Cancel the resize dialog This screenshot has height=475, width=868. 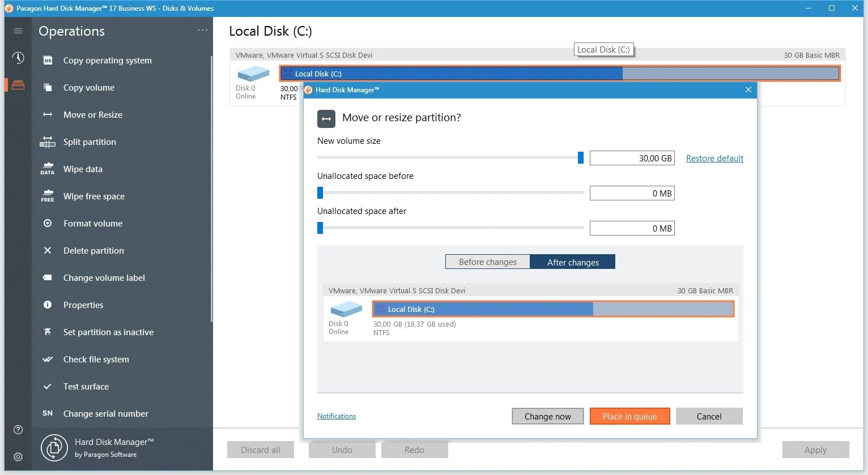pos(709,416)
